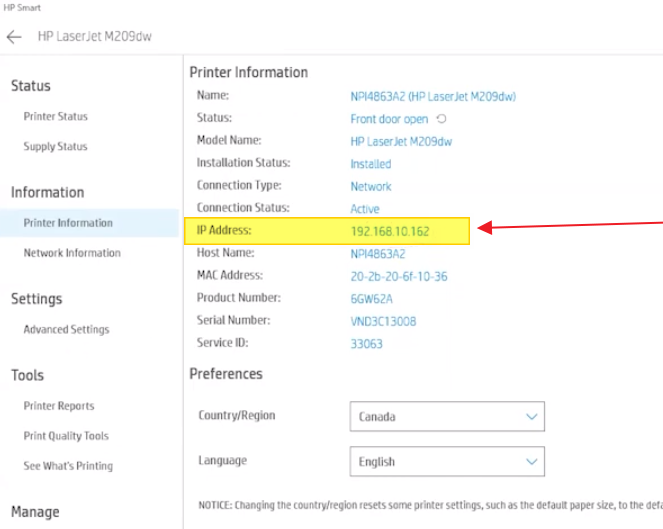Open Supply Status in sidebar
The height and width of the screenshot is (529, 663).
[x=55, y=146]
